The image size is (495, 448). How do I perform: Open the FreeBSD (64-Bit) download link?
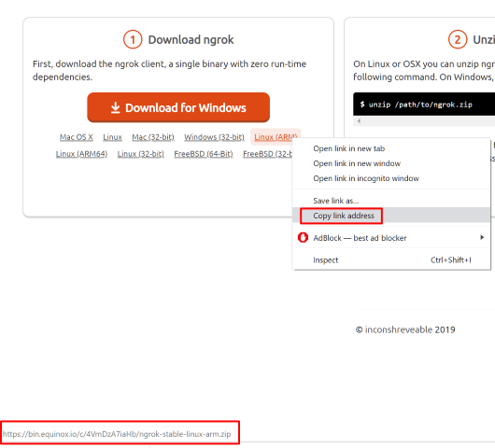pyautogui.click(x=204, y=154)
